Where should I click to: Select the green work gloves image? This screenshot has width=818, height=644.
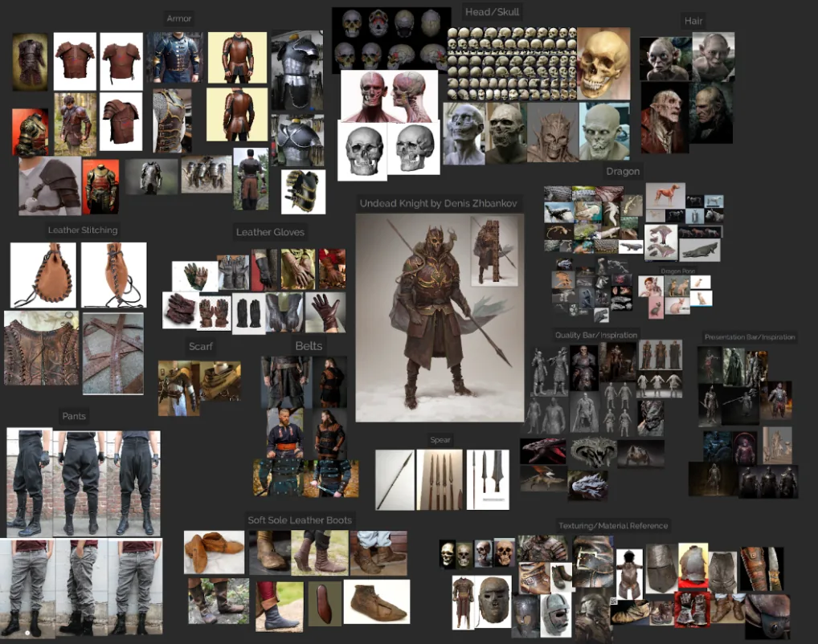194,276
